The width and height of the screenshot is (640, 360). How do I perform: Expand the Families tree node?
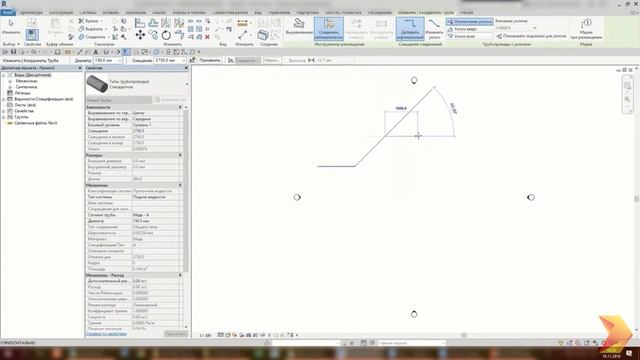[4, 111]
